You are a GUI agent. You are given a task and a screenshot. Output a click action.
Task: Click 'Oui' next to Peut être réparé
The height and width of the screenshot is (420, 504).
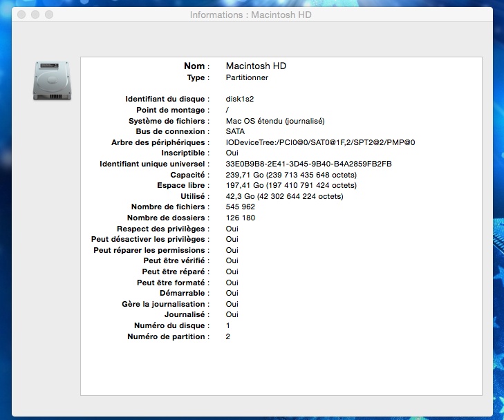click(232, 271)
